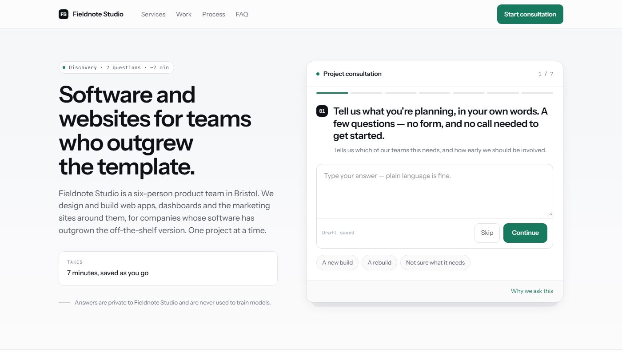The width and height of the screenshot is (622, 364).
Task: Open the Services nav item
Action: (153, 14)
